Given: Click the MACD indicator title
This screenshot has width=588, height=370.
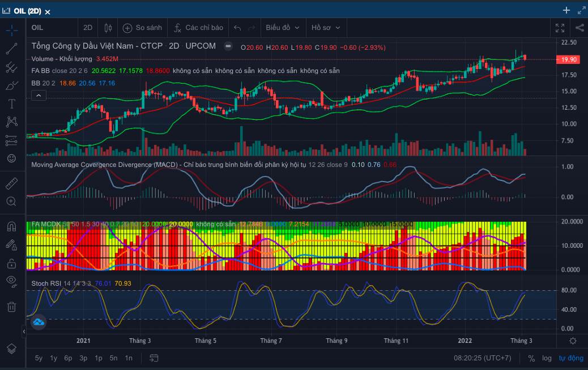Looking at the screenshot, I should 168,165.
